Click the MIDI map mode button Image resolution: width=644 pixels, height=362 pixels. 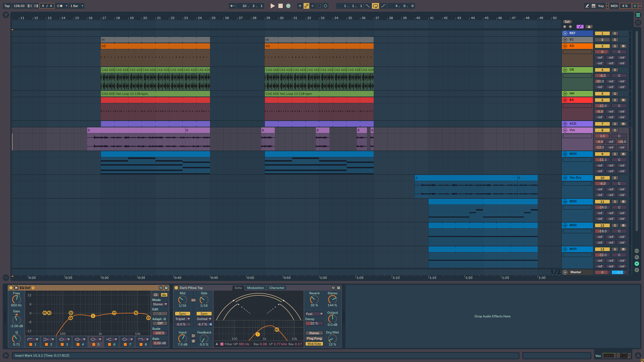coord(614,6)
